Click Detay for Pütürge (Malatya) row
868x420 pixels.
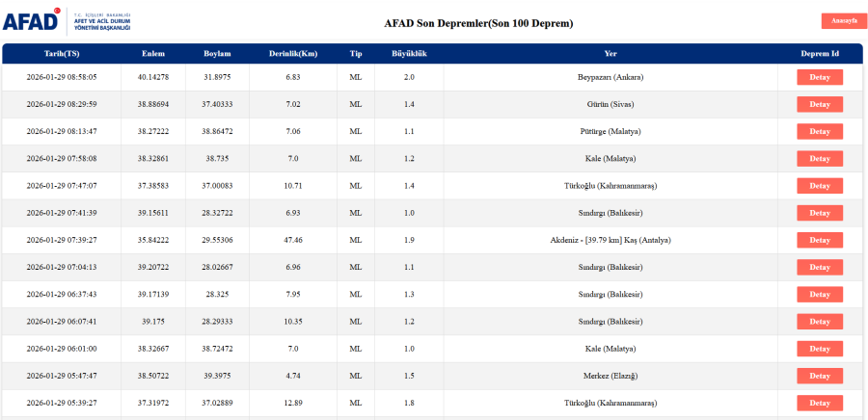pyautogui.click(x=820, y=132)
